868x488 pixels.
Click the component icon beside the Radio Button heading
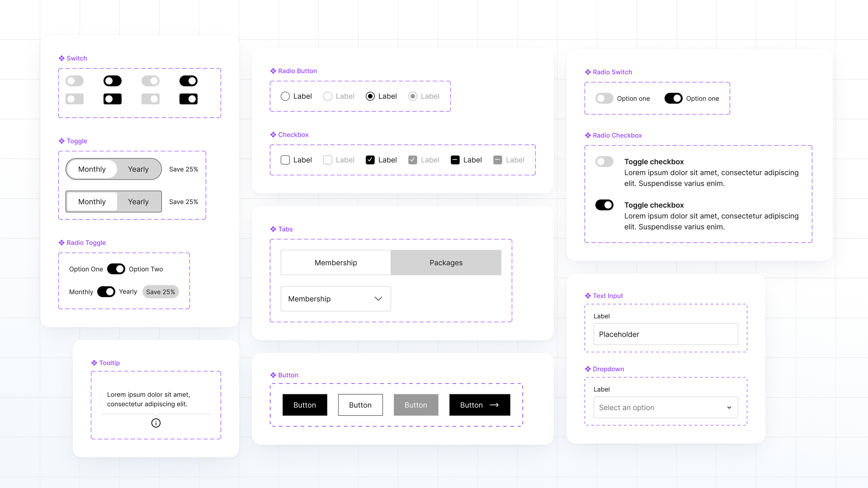tap(273, 71)
